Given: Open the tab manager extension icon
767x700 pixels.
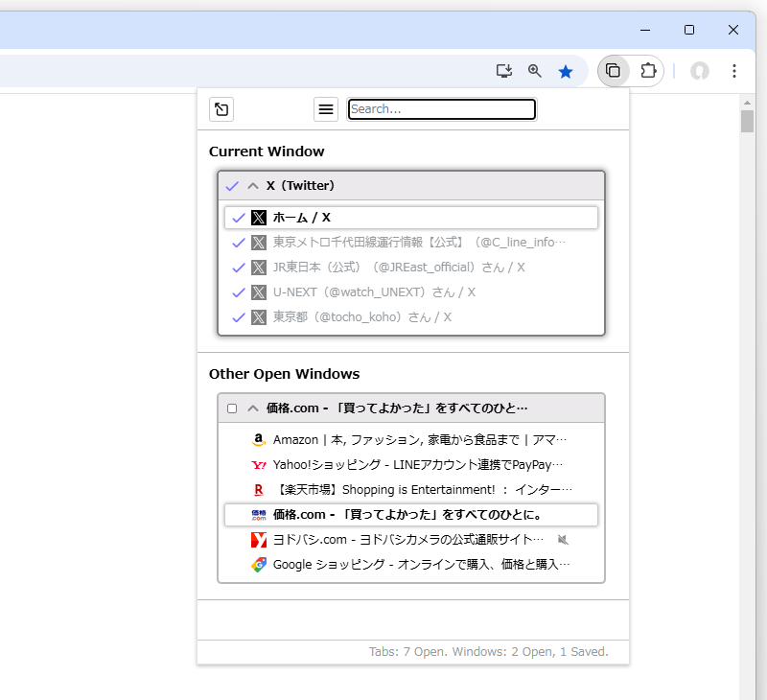Looking at the screenshot, I should tap(613, 71).
